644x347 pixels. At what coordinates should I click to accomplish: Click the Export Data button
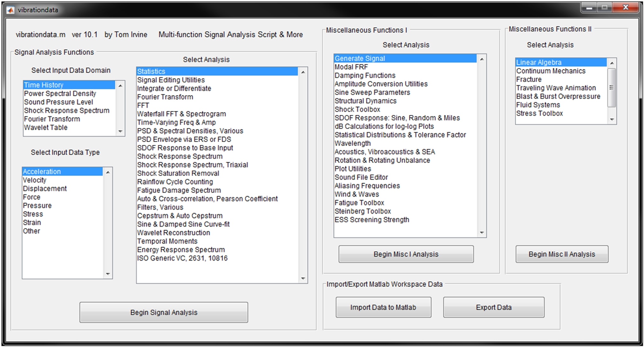tap(493, 307)
